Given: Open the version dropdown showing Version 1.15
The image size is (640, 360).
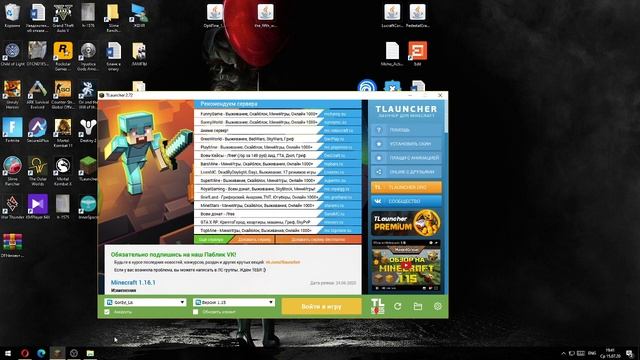Looking at the screenshot, I should pos(233,302).
